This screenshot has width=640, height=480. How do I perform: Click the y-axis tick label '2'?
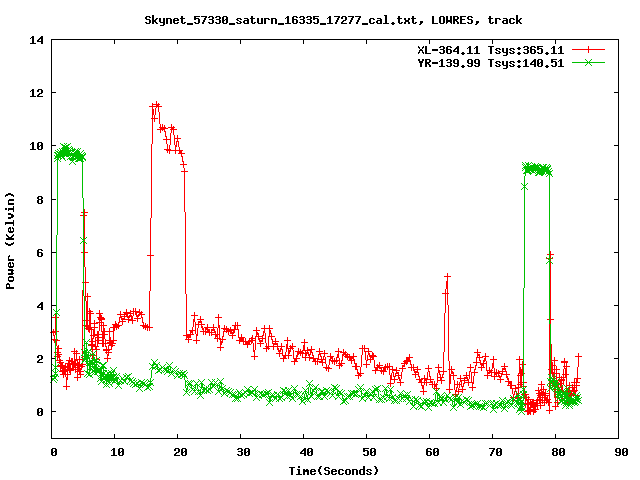[40, 359]
